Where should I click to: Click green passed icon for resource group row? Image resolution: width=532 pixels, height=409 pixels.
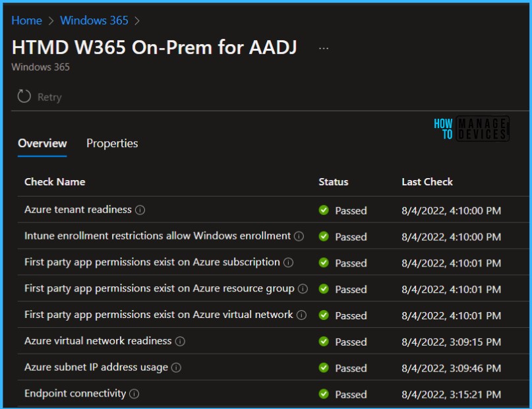324,289
